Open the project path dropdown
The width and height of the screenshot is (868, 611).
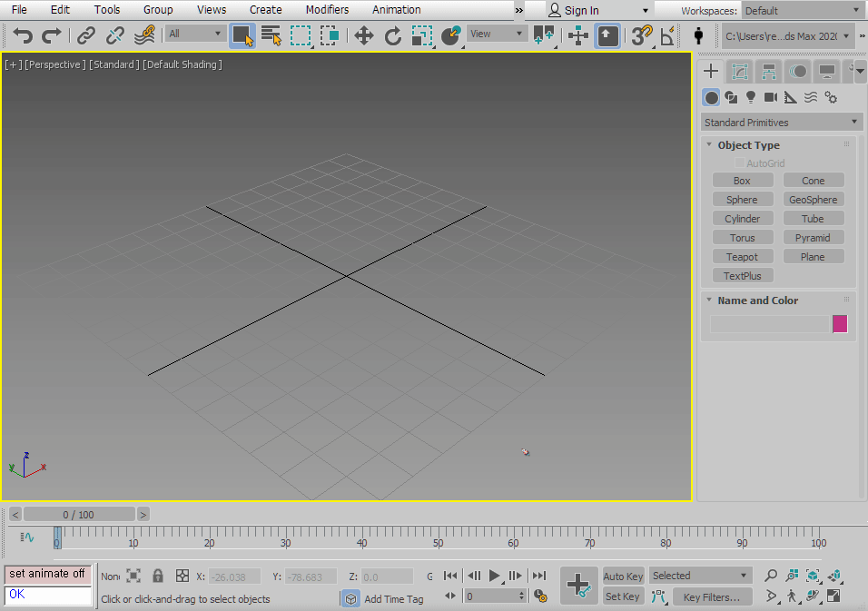pos(786,36)
